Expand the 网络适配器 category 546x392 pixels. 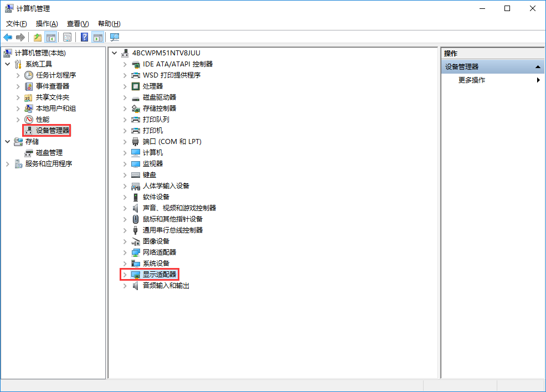pyautogui.click(x=125, y=252)
